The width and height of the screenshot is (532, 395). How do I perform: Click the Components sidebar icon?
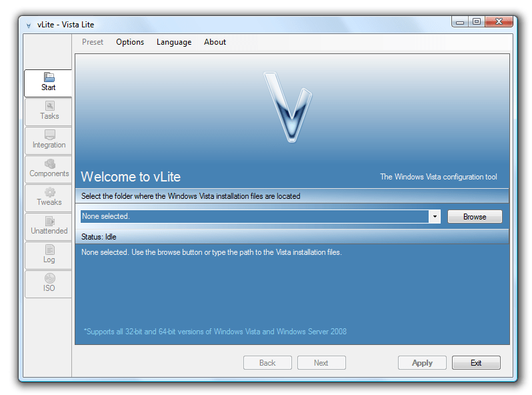point(49,163)
